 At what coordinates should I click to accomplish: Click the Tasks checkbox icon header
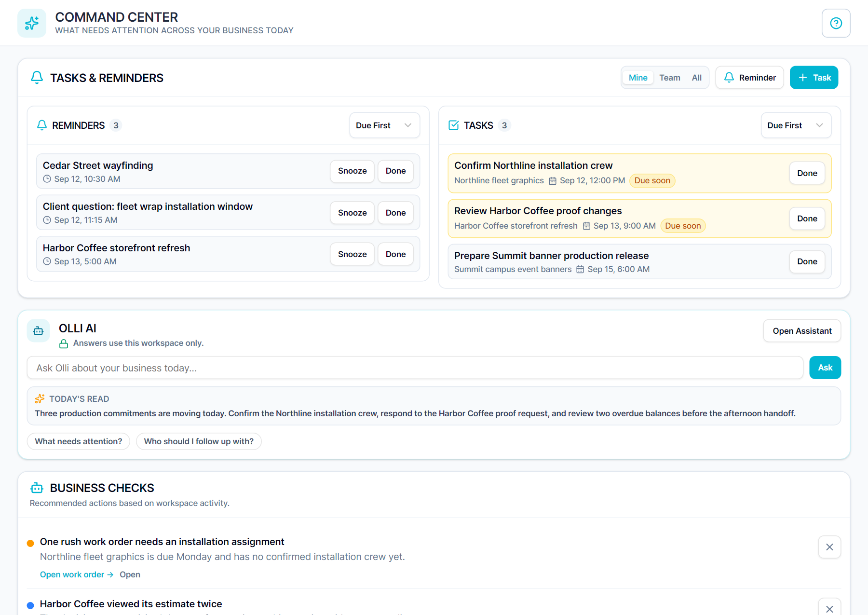[x=454, y=125]
